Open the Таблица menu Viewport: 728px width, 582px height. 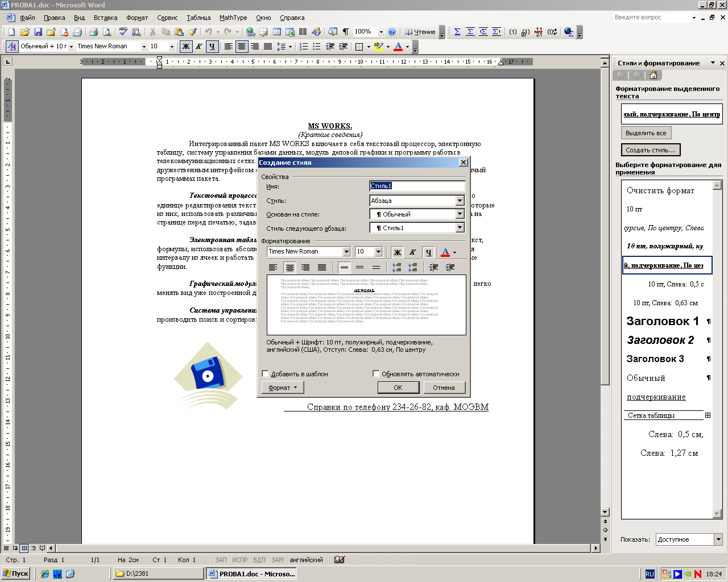pos(198,18)
